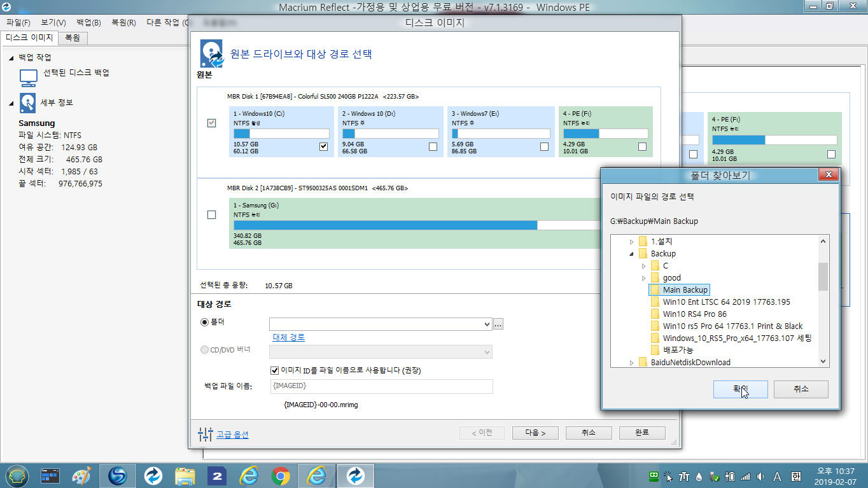Check the Windows 10 (D:) partition checkbox

pyautogui.click(x=433, y=146)
